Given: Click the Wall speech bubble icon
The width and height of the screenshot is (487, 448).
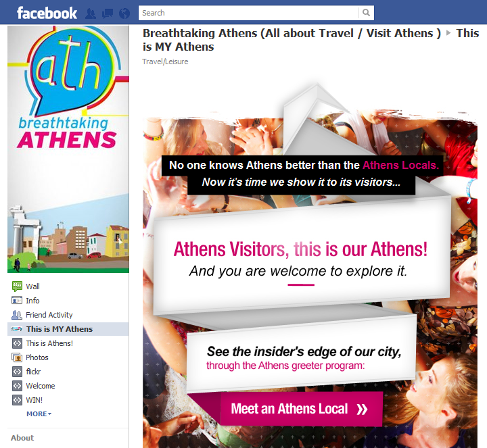Looking at the screenshot, I should 17,286.
